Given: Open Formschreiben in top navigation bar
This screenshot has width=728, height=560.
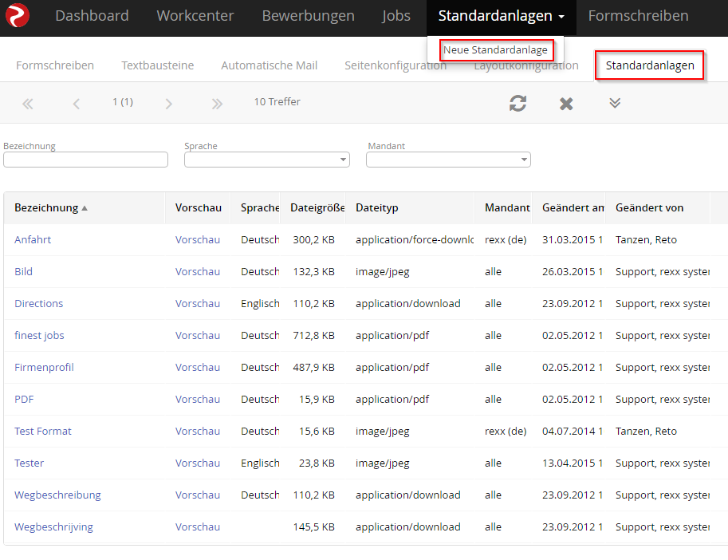Looking at the screenshot, I should 639,16.
